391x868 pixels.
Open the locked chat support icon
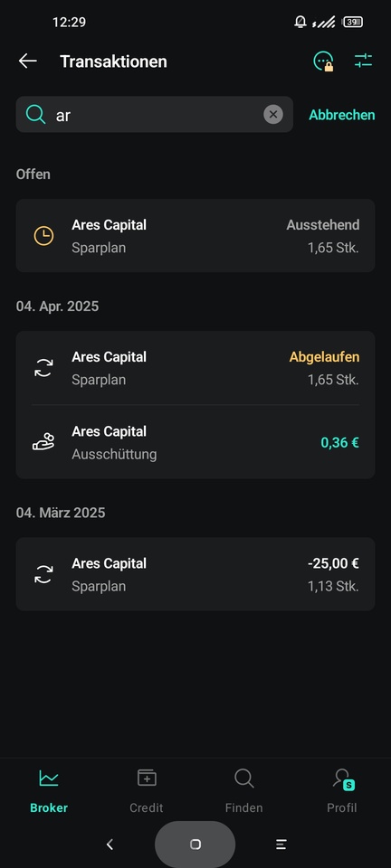point(323,61)
